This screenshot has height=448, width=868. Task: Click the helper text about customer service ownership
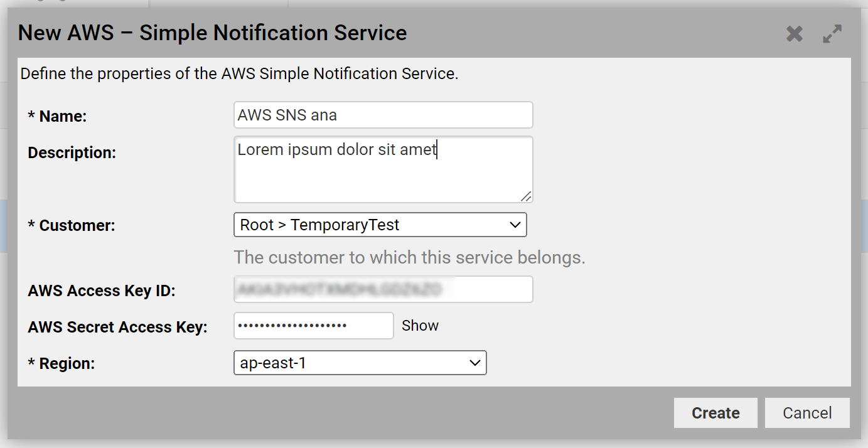(409, 257)
